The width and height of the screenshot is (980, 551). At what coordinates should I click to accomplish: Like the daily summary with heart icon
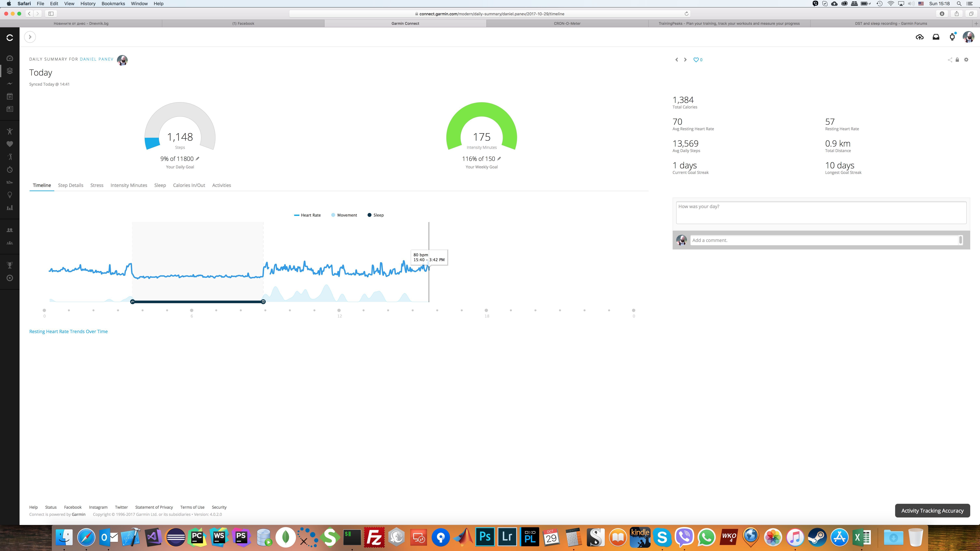[x=696, y=60]
